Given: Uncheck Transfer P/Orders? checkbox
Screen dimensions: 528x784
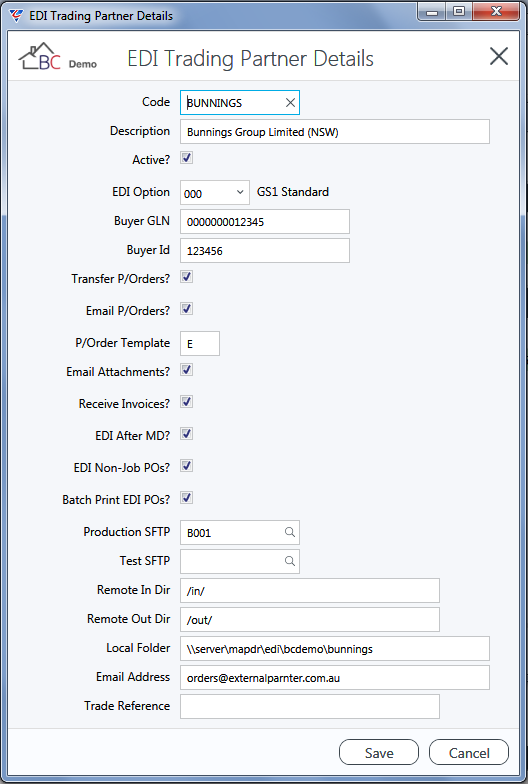Looking at the screenshot, I should coord(186,277).
